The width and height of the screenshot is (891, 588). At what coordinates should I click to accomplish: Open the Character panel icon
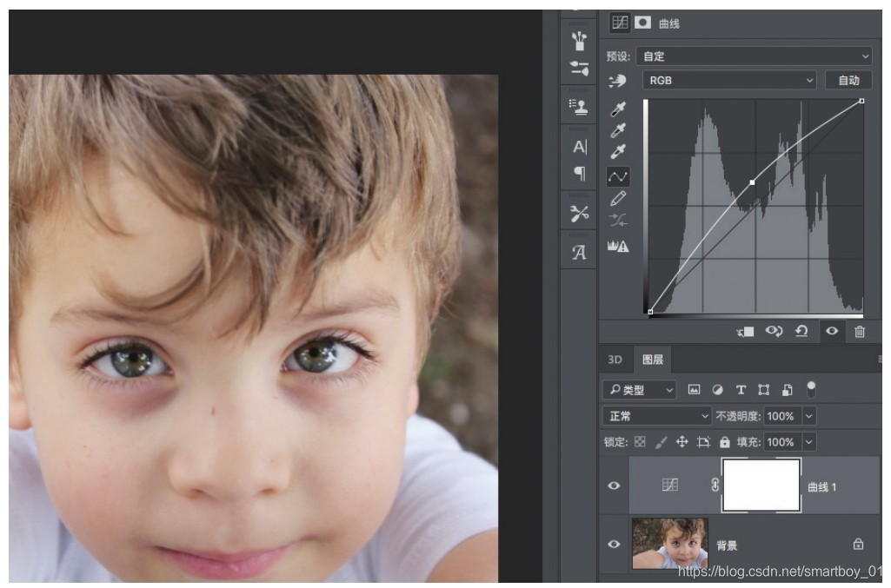(580, 147)
